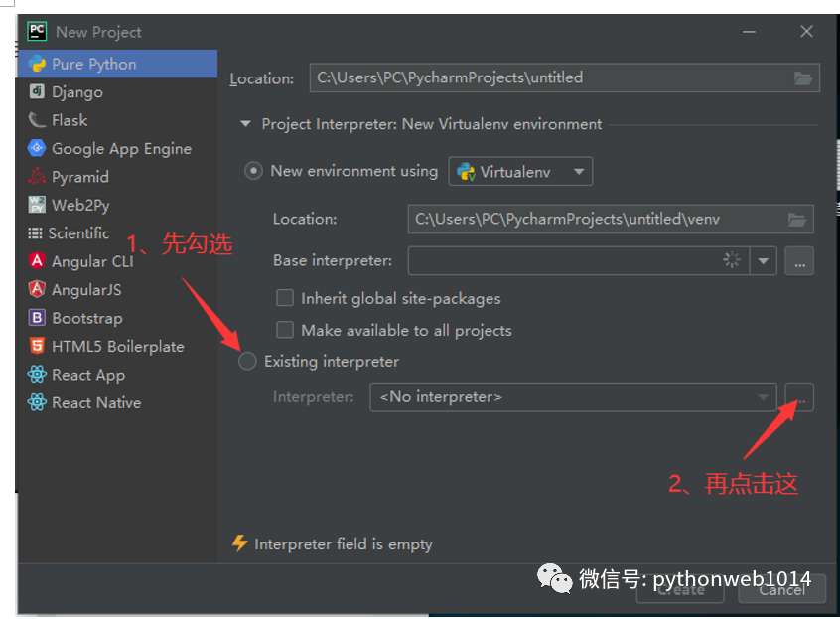Collapse Project Interpreter section triangle
840x619 pixels.
(x=246, y=124)
